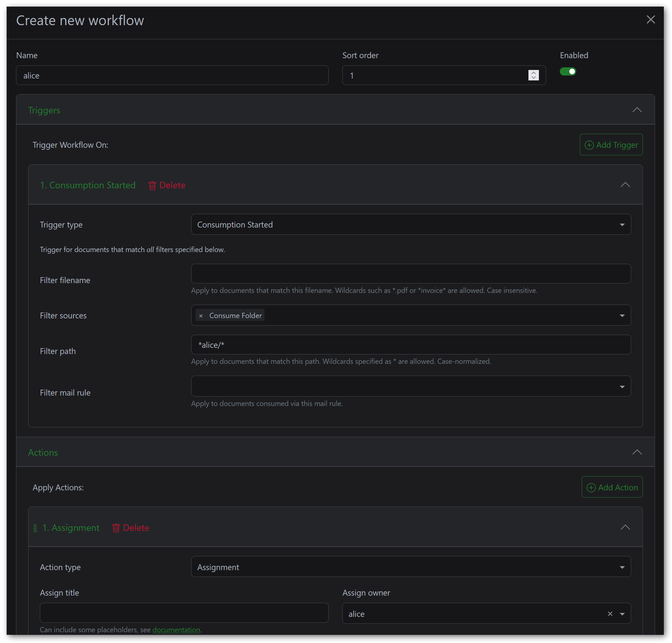Collapse the 1. Consumption Started trigger panel
The width and height of the screenshot is (672, 643).
(625, 185)
